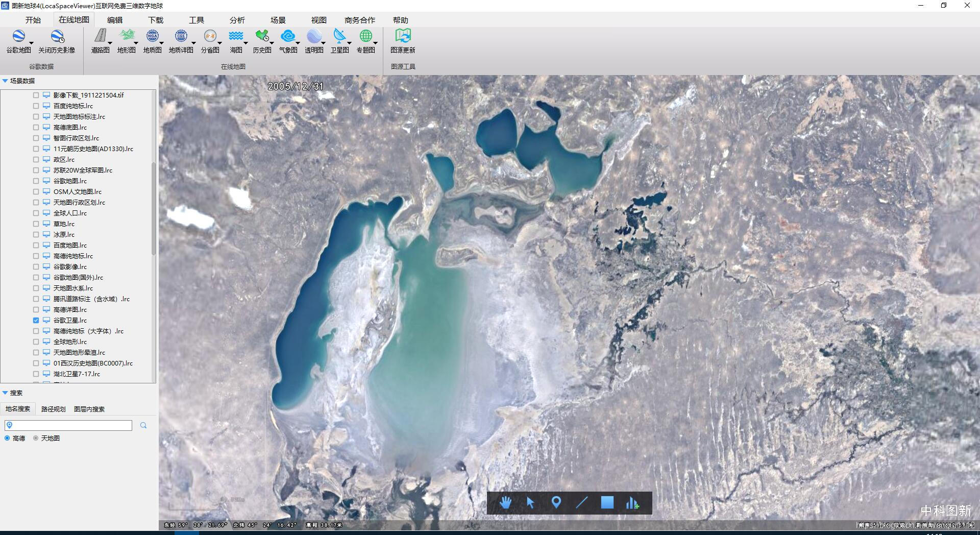Screen dimensions: 980x535
Task: Click layer icon next to 政区.lrc
Action: tap(46, 159)
